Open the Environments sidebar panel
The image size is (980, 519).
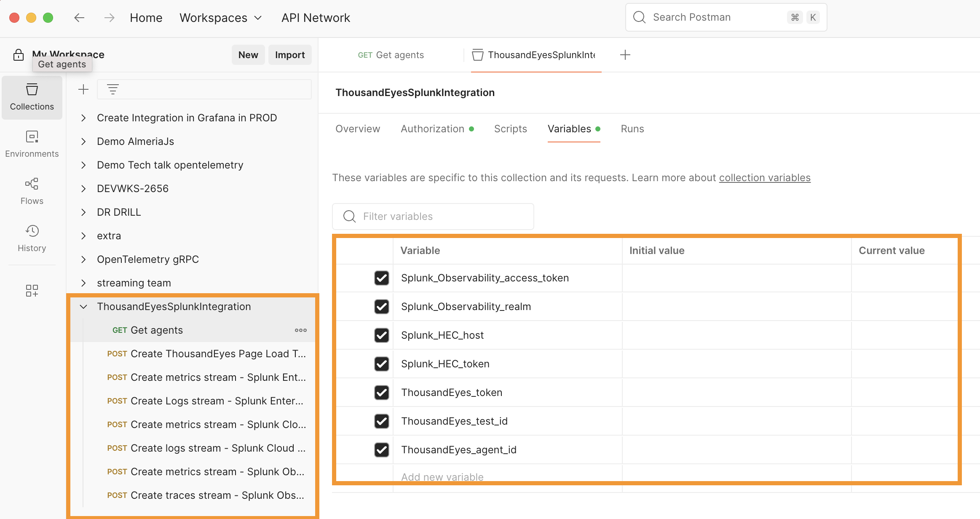32,144
